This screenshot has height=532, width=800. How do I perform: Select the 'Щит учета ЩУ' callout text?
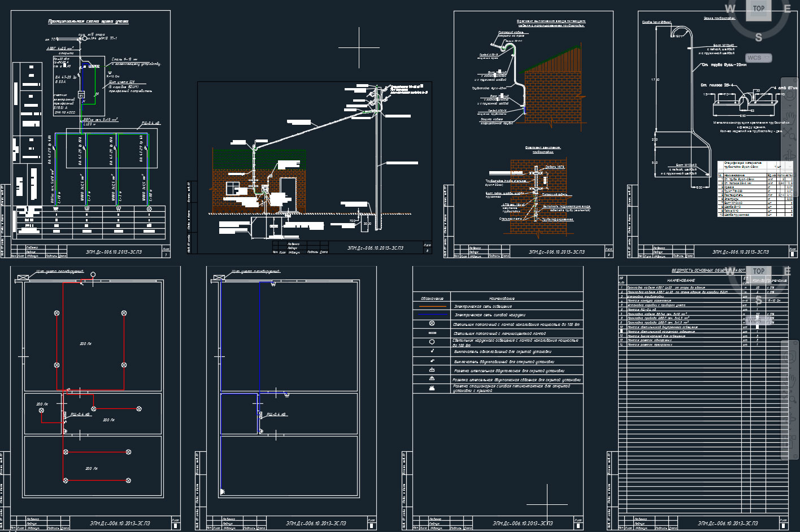coord(121,81)
